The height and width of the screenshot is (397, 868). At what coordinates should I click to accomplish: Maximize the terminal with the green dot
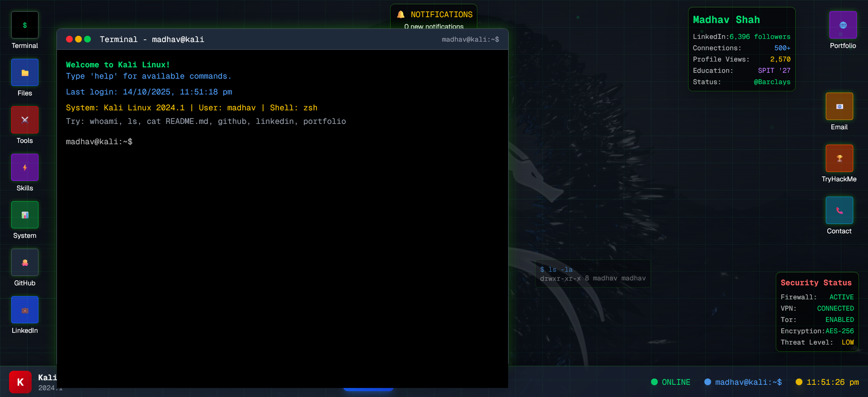88,39
